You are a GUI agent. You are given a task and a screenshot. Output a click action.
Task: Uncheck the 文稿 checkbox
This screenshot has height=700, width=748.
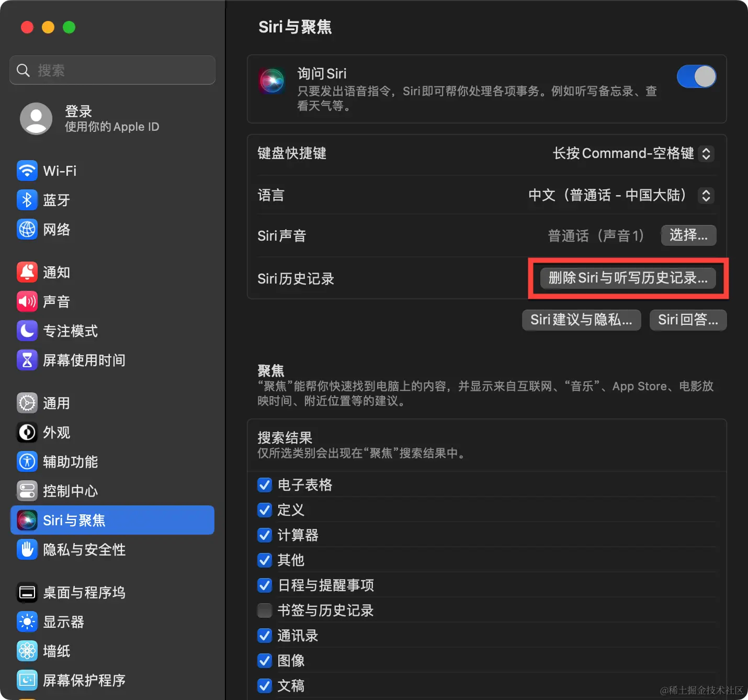[265, 686]
